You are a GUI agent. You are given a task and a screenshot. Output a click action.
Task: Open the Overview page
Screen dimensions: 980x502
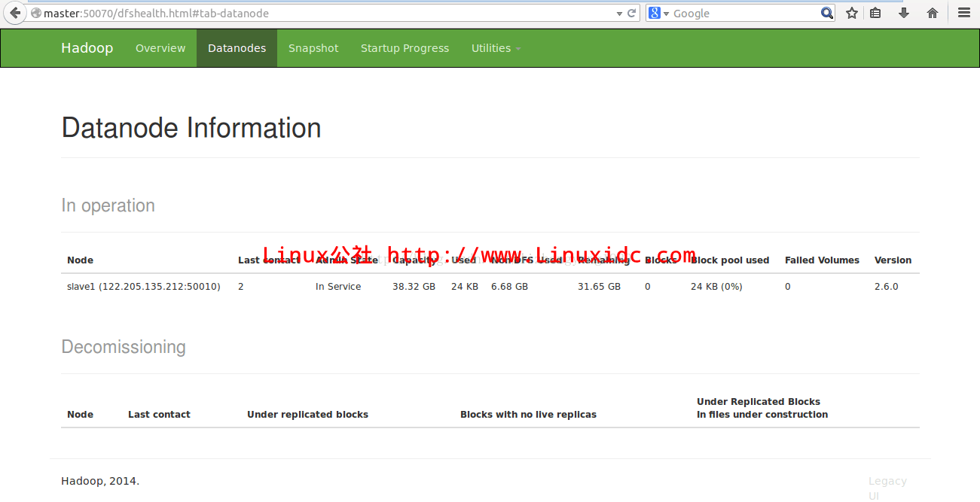(160, 47)
